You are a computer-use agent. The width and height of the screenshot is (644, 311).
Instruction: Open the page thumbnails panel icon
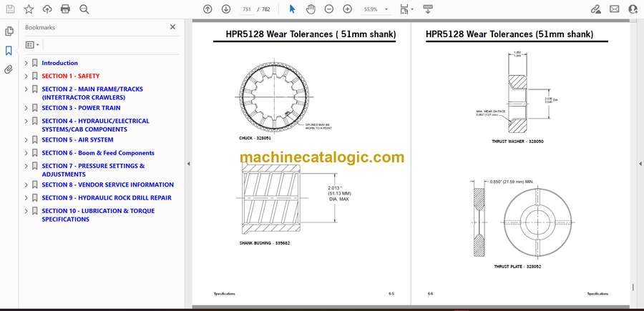[x=9, y=31]
